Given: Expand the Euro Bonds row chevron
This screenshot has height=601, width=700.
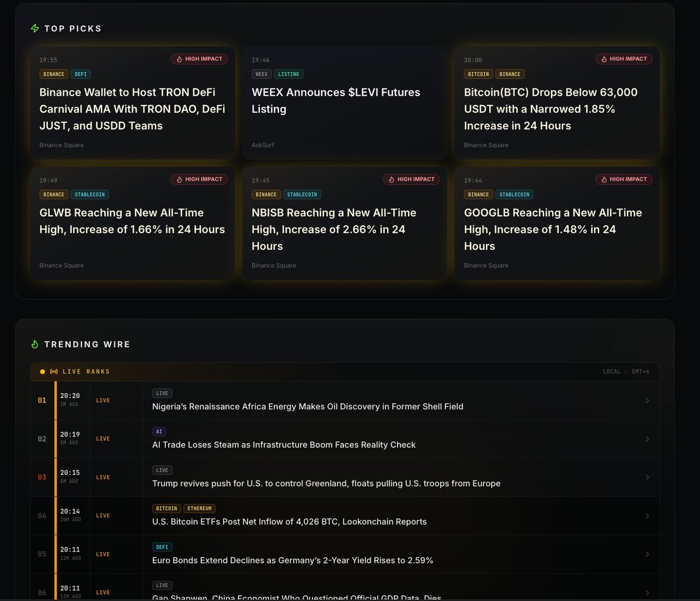Looking at the screenshot, I should pyautogui.click(x=647, y=554).
